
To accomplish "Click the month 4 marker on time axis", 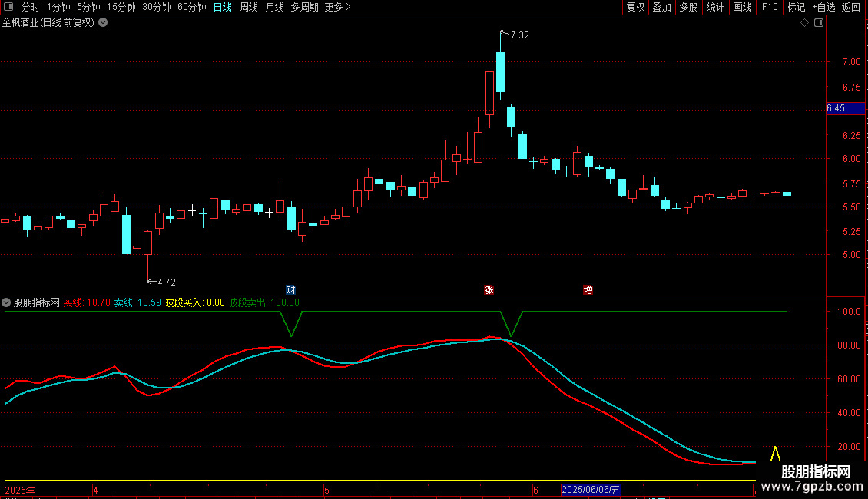I will tap(95, 491).
